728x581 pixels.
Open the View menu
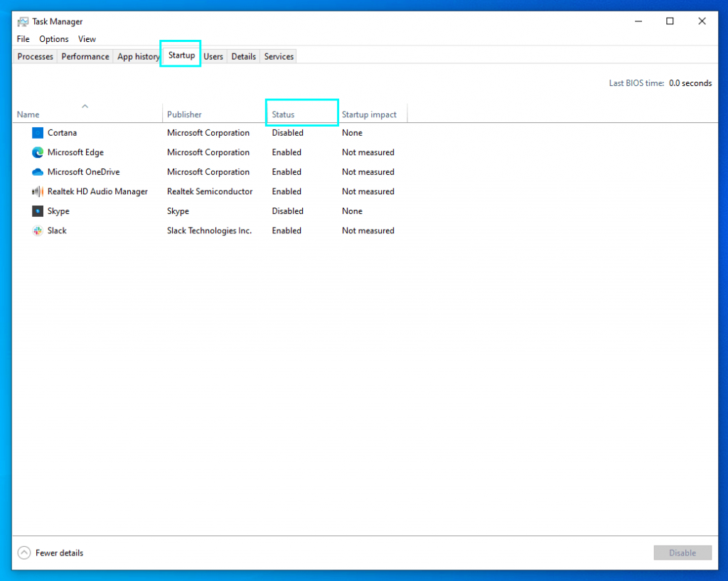[87, 39]
